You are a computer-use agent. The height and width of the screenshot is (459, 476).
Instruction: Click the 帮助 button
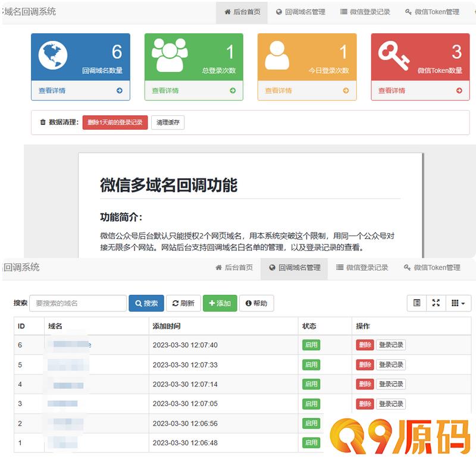[256, 303]
